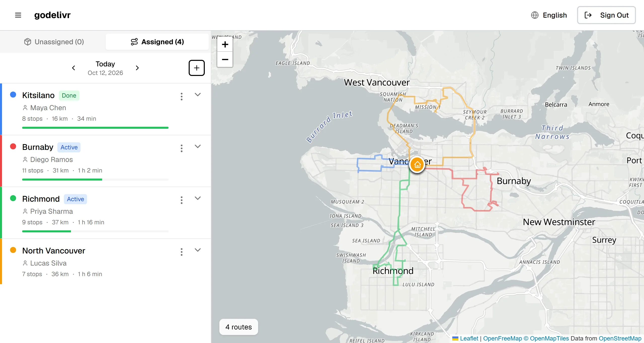
Task: Open Kitsilano route options menu
Action: 182,96
